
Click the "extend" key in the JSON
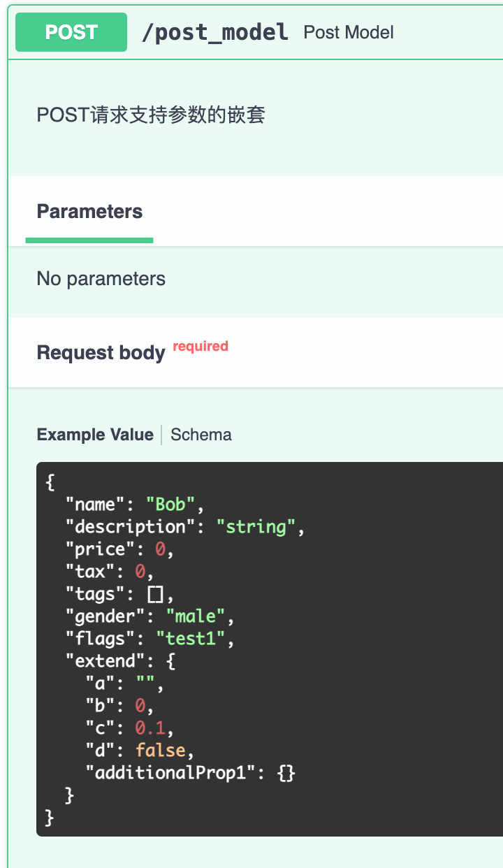point(101,661)
